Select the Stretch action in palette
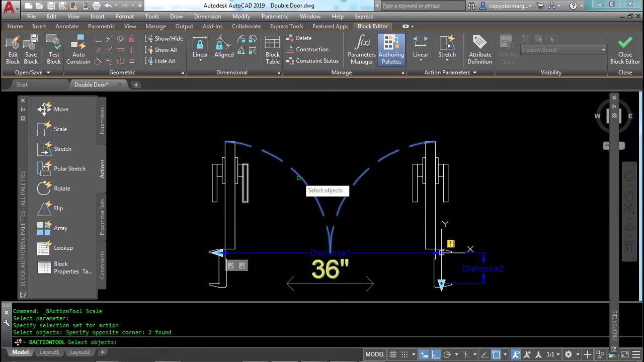Screen dimensions: 644x362 (54, 149)
